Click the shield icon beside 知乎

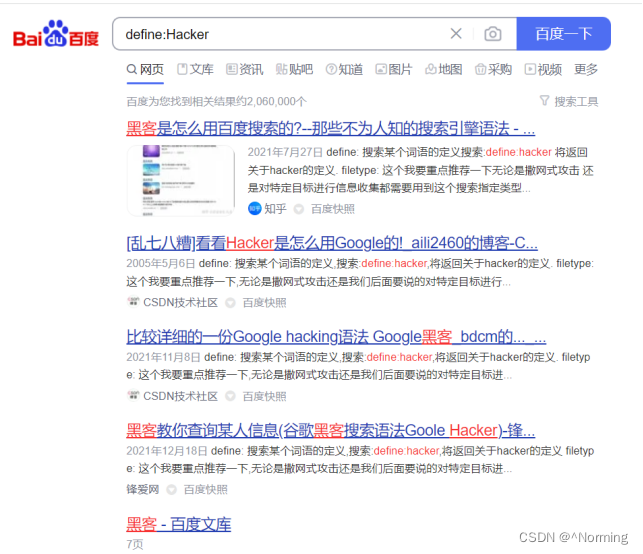(299, 209)
